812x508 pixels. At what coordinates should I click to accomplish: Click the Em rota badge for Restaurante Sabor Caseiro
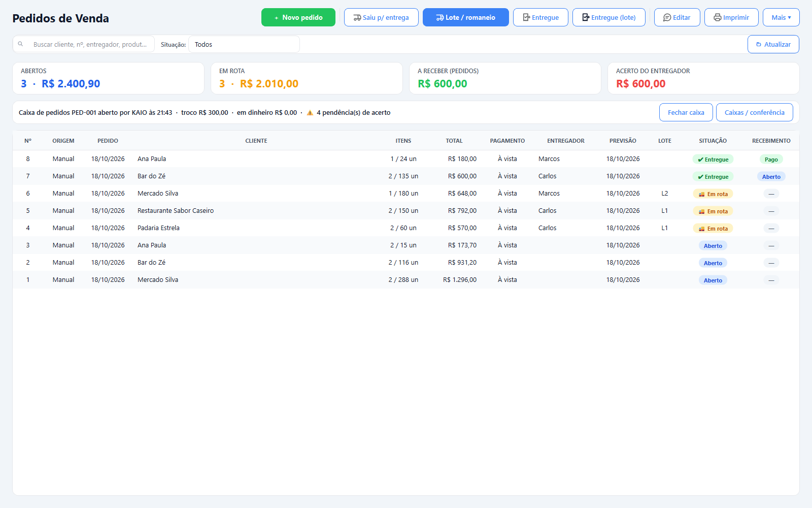(713, 211)
